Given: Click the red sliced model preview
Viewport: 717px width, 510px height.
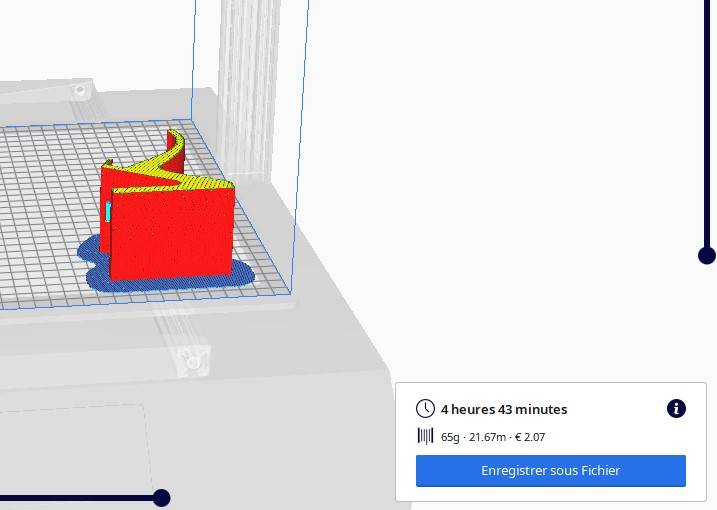Looking at the screenshot, I should pos(171,229).
